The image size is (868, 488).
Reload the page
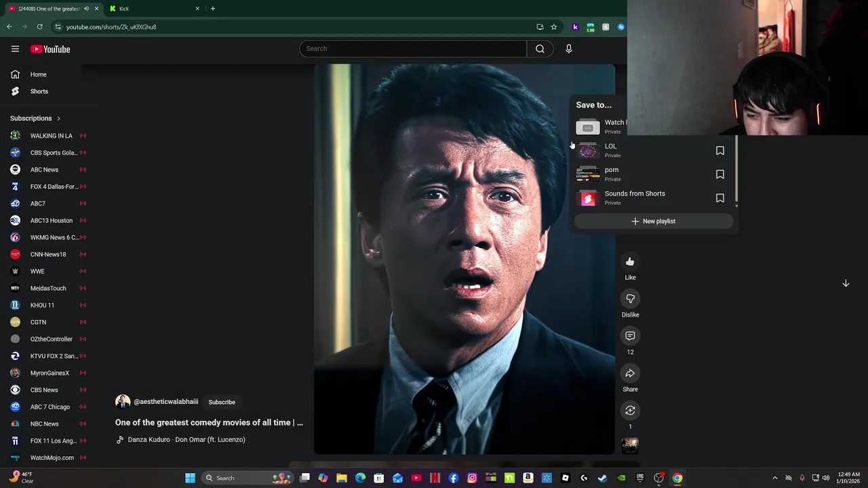40,27
